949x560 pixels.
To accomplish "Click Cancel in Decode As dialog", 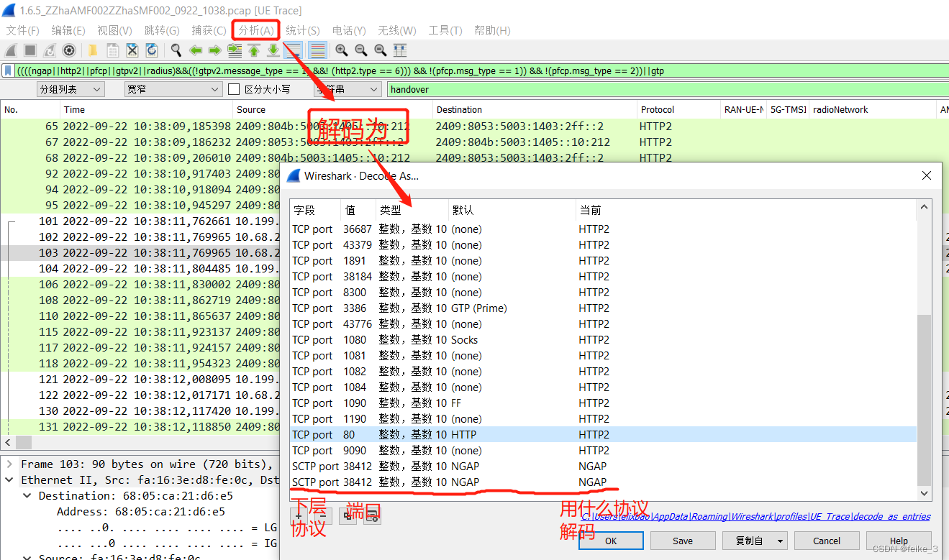I will [827, 541].
